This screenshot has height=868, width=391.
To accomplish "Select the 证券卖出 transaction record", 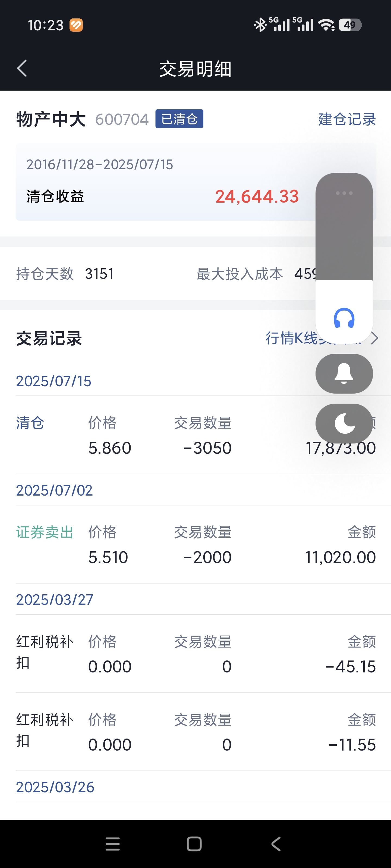I will coord(45,532).
